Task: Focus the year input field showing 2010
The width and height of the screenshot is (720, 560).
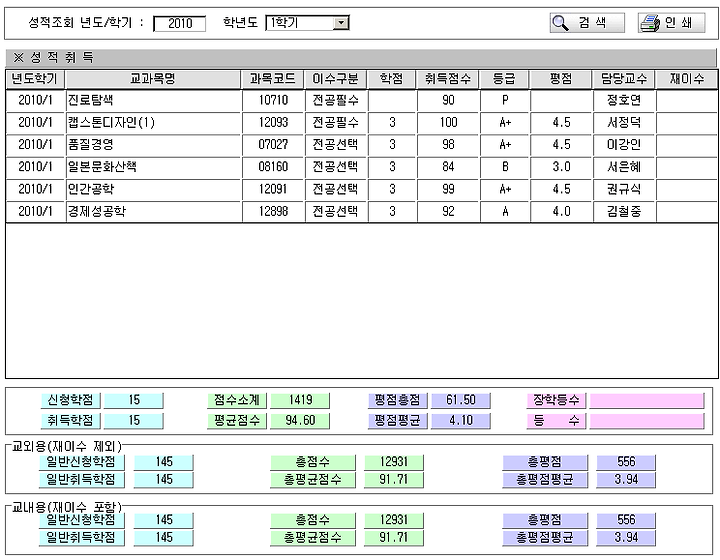Action: pos(180,23)
